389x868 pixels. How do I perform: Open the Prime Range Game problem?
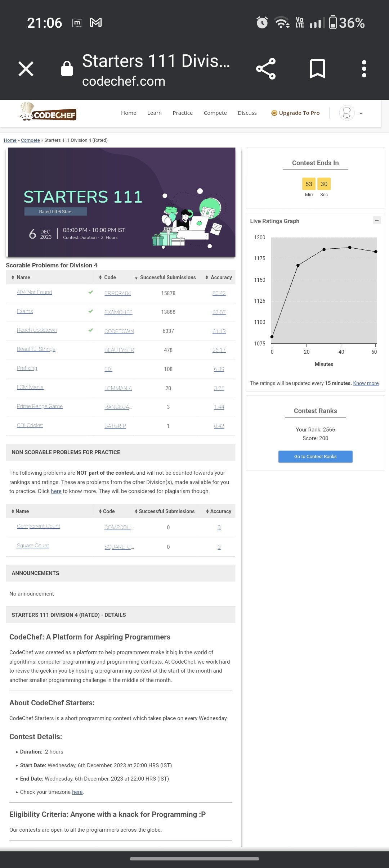pos(40,406)
